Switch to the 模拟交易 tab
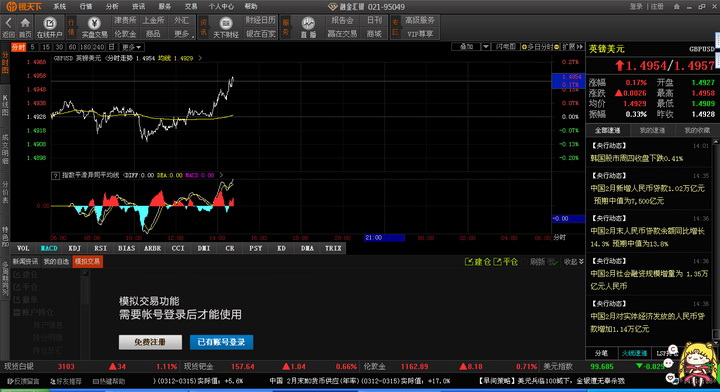Image resolution: width=720 pixels, height=392 pixels. pyautogui.click(x=87, y=262)
